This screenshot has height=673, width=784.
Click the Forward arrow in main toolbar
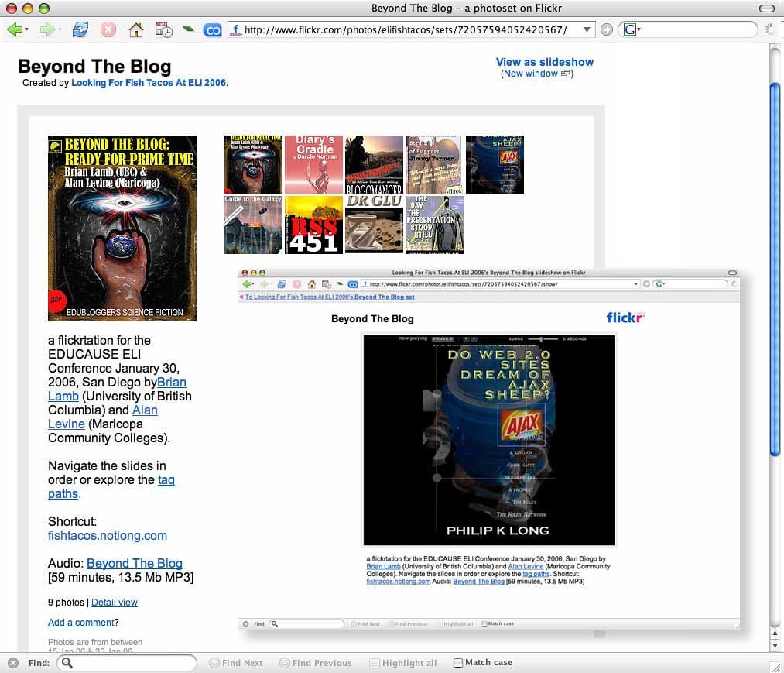(x=46, y=29)
